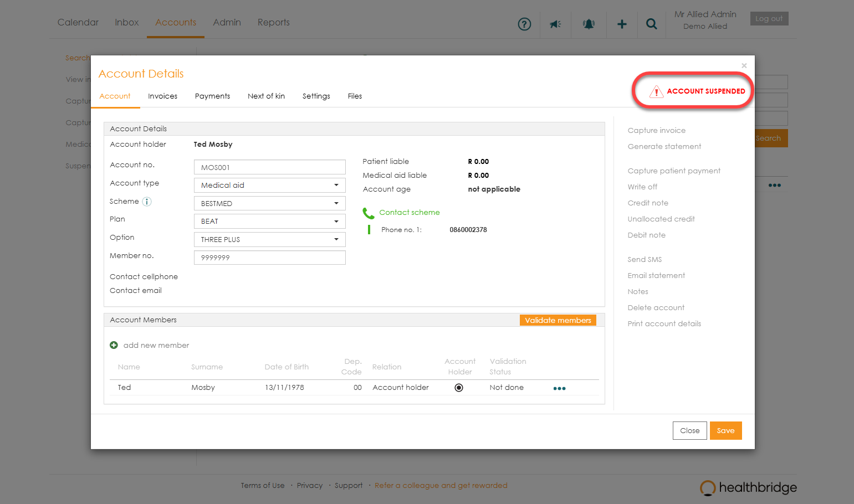Click the Account Suspended warning icon
Screen dimensions: 854x504
656,91
